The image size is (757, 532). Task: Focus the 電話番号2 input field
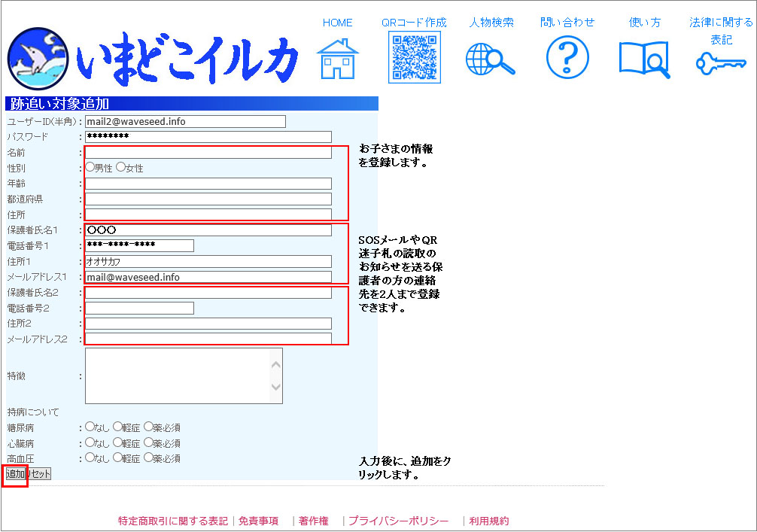tap(139, 308)
